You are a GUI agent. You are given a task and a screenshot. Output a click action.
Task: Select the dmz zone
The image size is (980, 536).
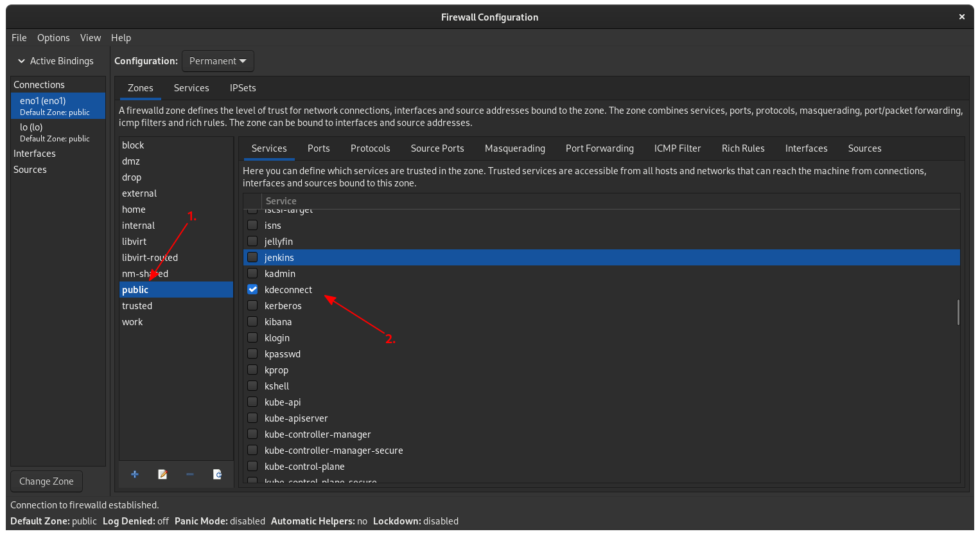(x=132, y=161)
